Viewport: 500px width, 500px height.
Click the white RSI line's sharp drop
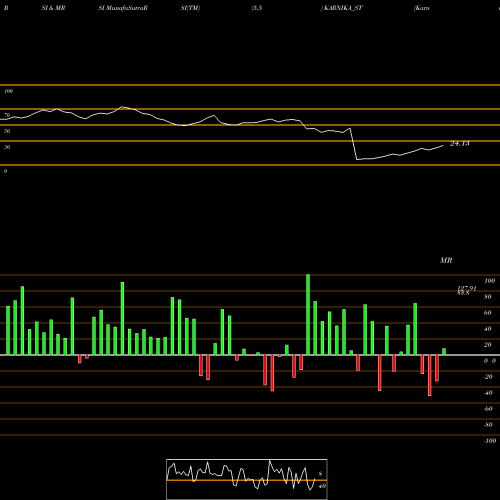click(x=354, y=143)
